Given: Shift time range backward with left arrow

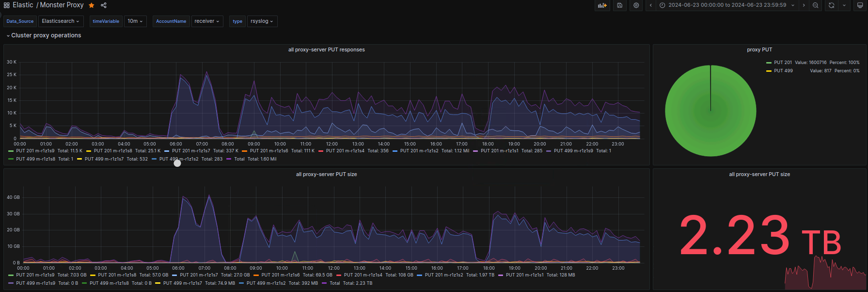Looking at the screenshot, I should click(650, 5).
